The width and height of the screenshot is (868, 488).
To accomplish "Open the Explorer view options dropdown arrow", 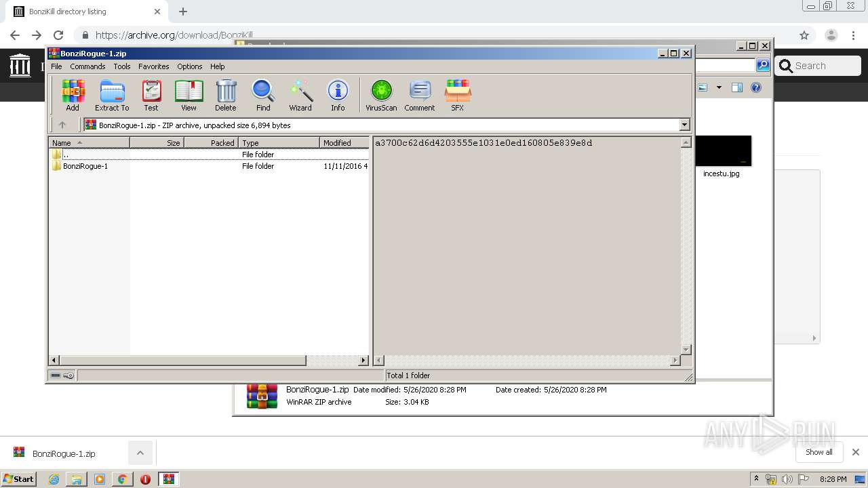I will (719, 87).
